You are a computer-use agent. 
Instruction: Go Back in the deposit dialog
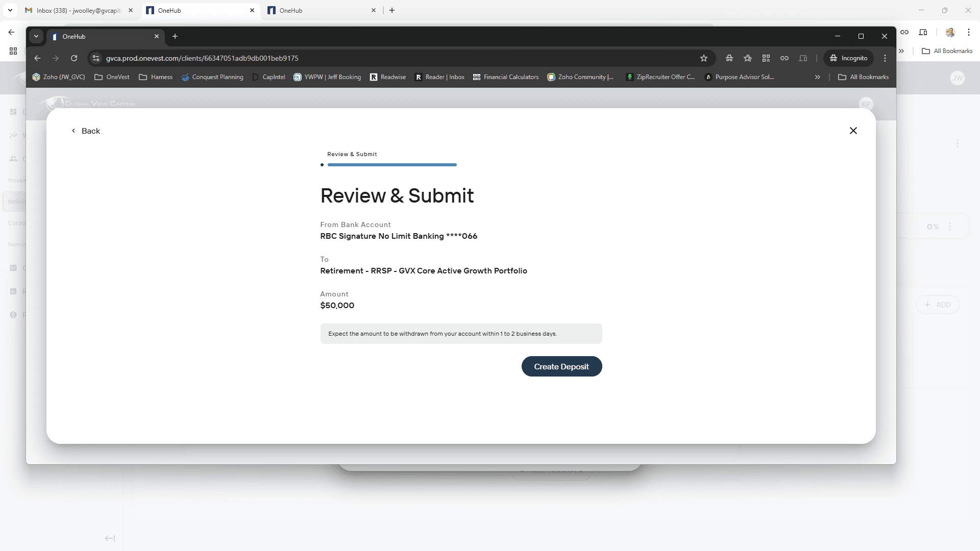click(86, 131)
